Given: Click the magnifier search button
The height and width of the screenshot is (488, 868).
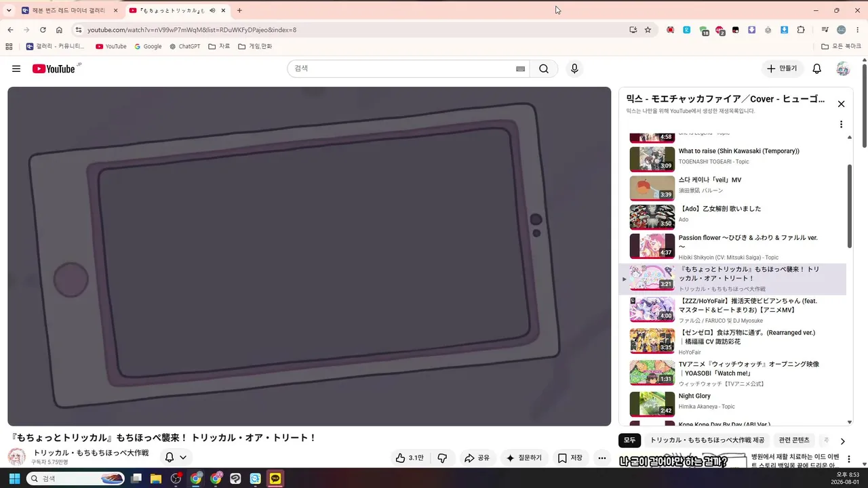Looking at the screenshot, I should coord(544,68).
